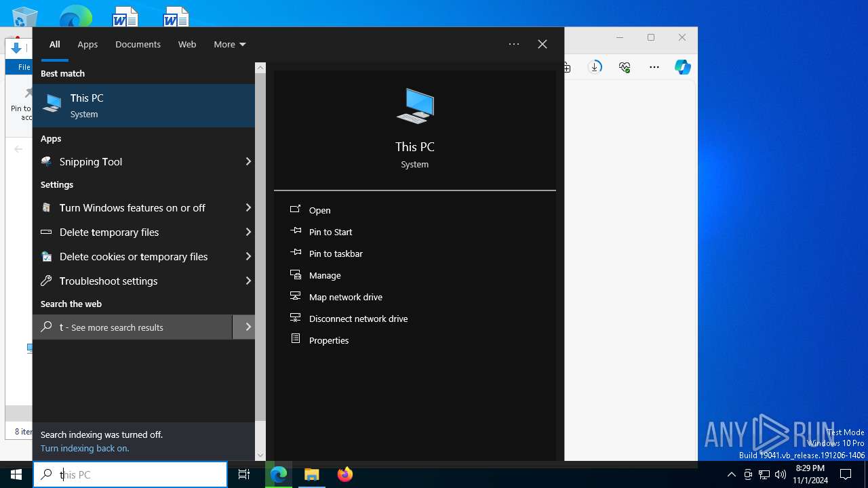868x488 pixels.
Task: Expand Snipping Tool result arrow
Action: (x=248, y=161)
